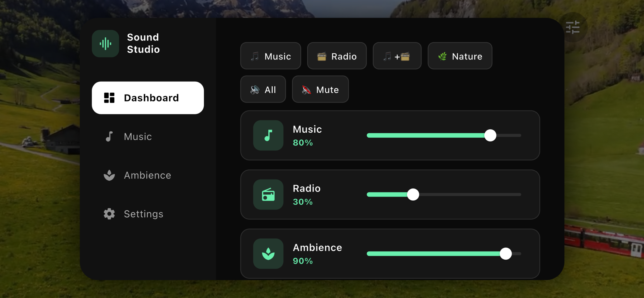
Task: Click the green Ambience leaf icon tile
Action: coord(268,253)
